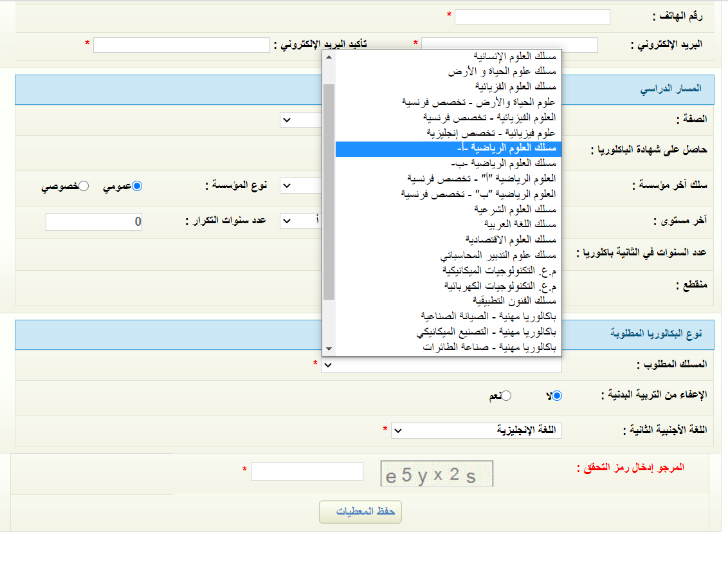
Task: Open the اللغة الأجنبية الثانية dropdown
Action: tap(477, 431)
